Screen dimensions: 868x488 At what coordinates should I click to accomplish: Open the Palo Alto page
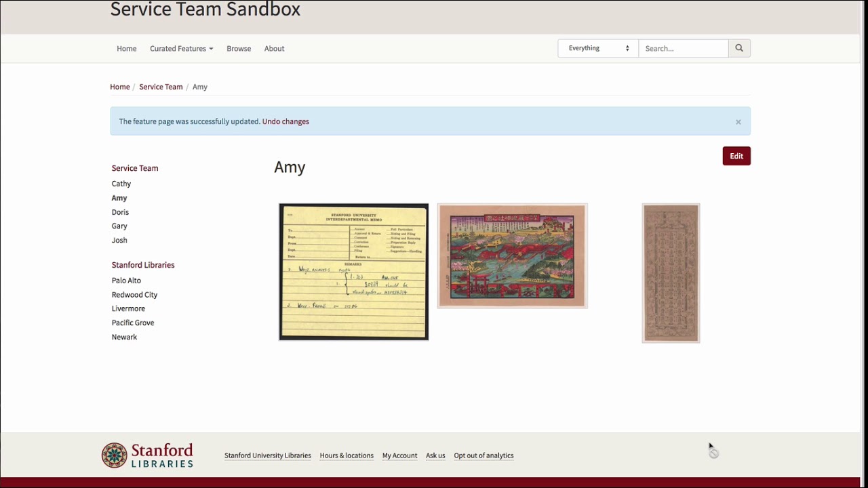coord(126,281)
